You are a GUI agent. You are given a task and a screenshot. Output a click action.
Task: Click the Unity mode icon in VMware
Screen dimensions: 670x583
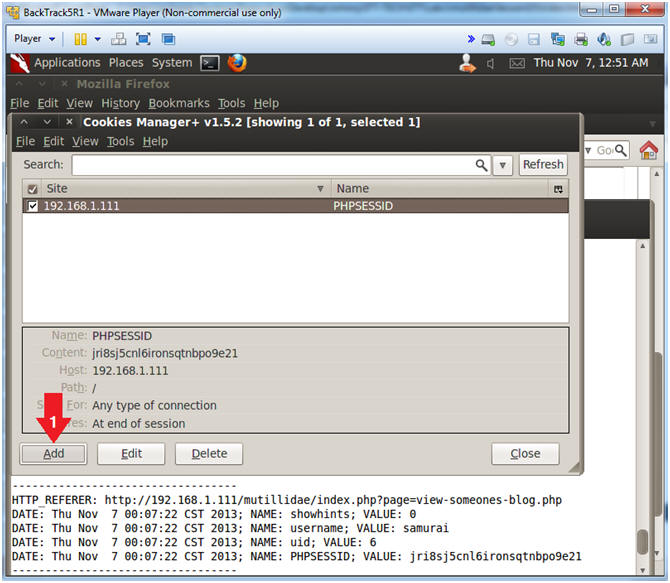click(x=168, y=39)
